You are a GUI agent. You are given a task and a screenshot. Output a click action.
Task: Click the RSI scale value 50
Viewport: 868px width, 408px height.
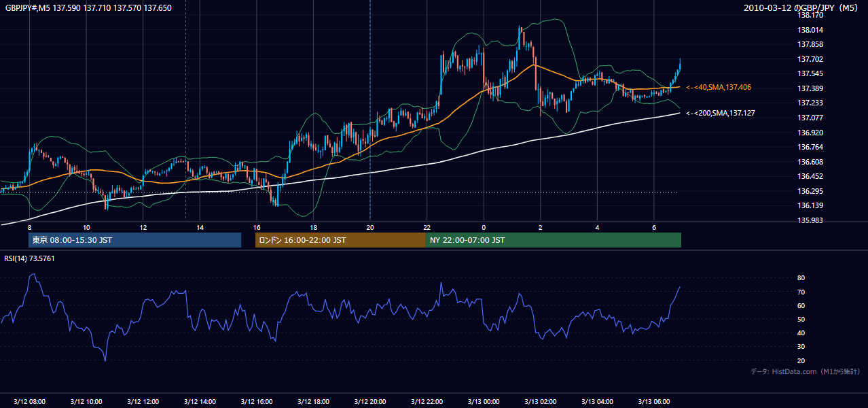tap(801, 319)
